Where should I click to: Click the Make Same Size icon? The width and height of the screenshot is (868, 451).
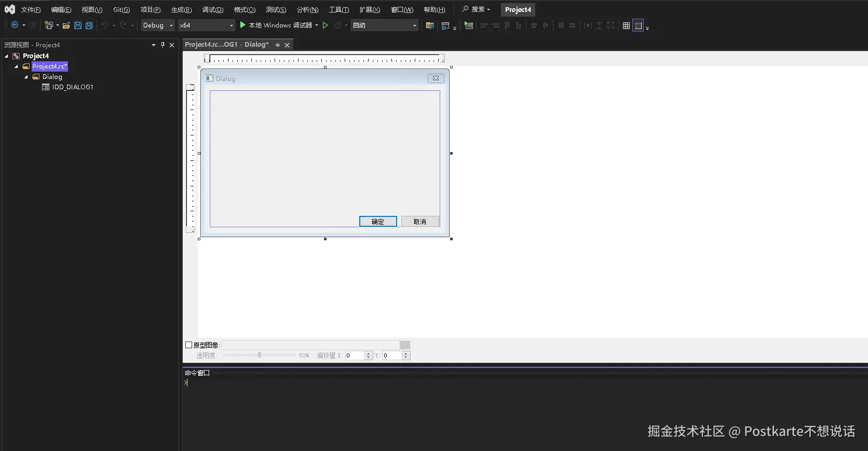(611, 25)
